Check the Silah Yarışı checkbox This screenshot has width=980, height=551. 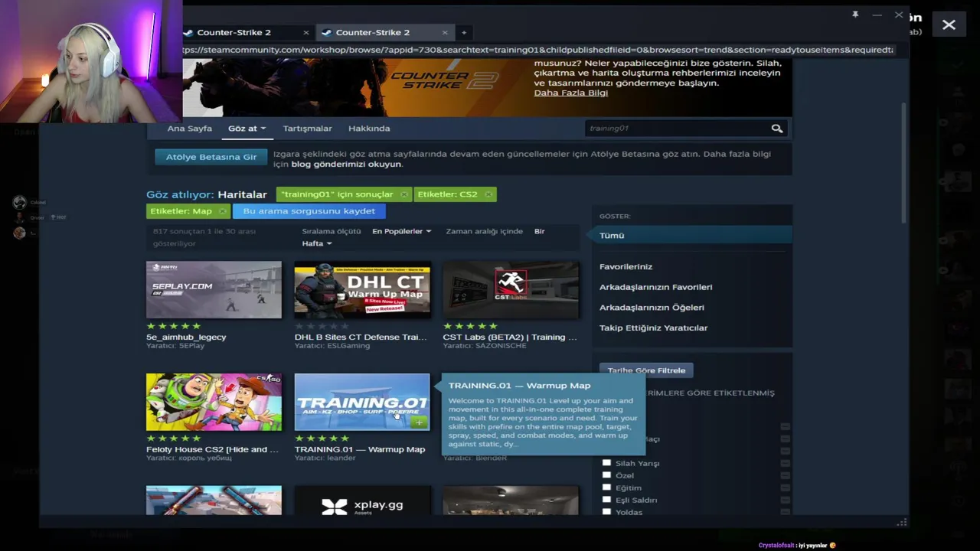point(606,463)
